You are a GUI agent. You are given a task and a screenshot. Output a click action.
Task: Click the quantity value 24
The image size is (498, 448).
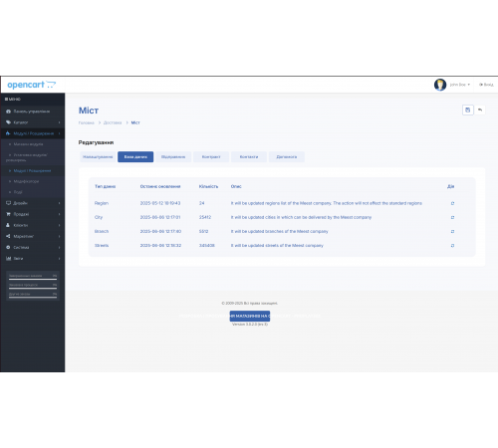201,203
